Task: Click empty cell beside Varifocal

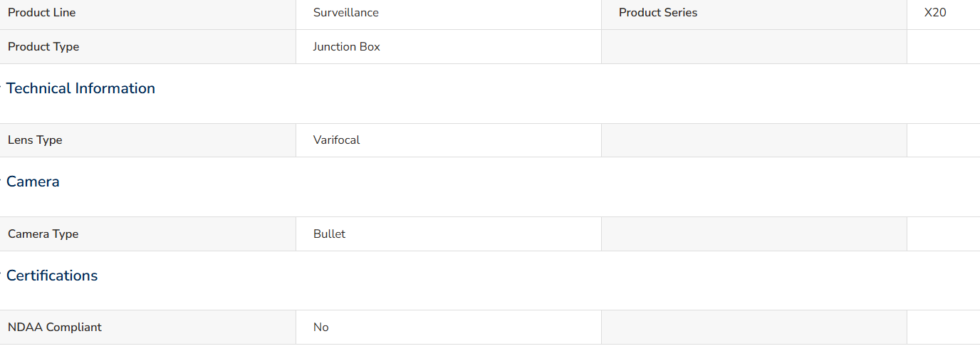Action: pyautogui.click(x=754, y=140)
